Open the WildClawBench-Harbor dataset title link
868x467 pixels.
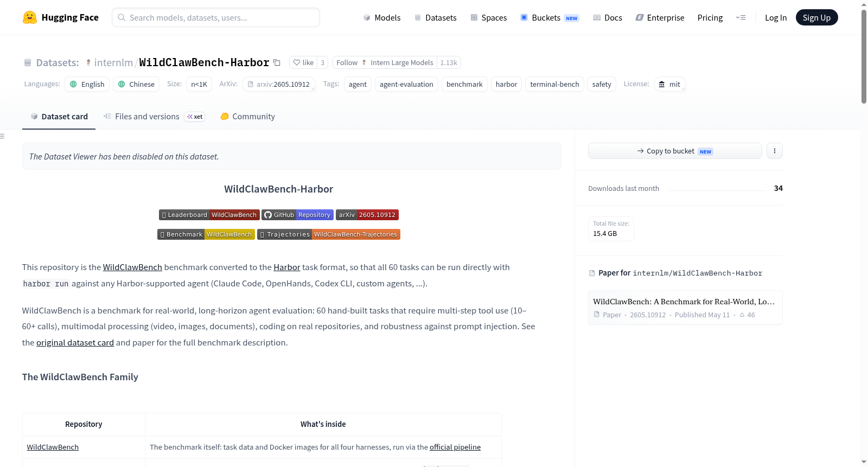[204, 62]
